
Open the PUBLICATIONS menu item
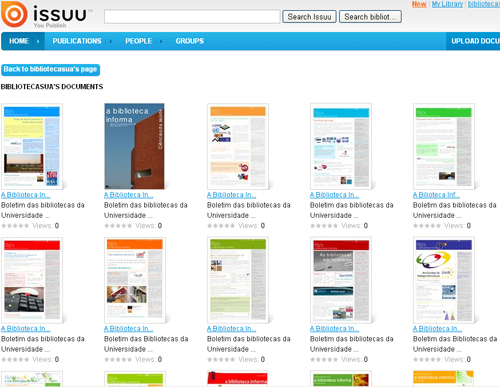[x=77, y=41]
